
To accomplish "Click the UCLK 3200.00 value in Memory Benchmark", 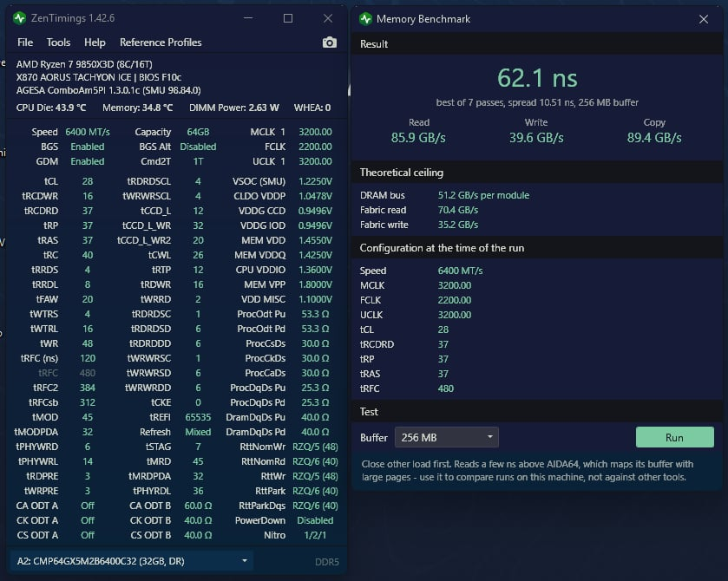I will point(455,315).
